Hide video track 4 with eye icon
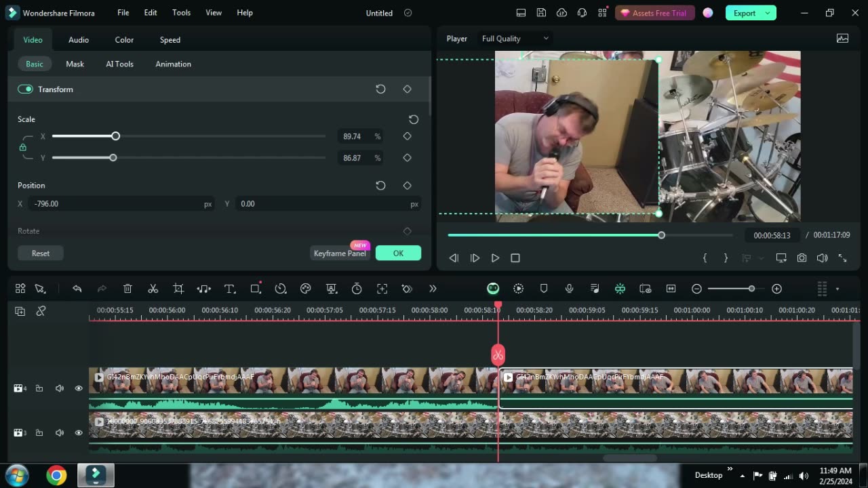Viewport: 868px width, 488px height. coord(79,388)
